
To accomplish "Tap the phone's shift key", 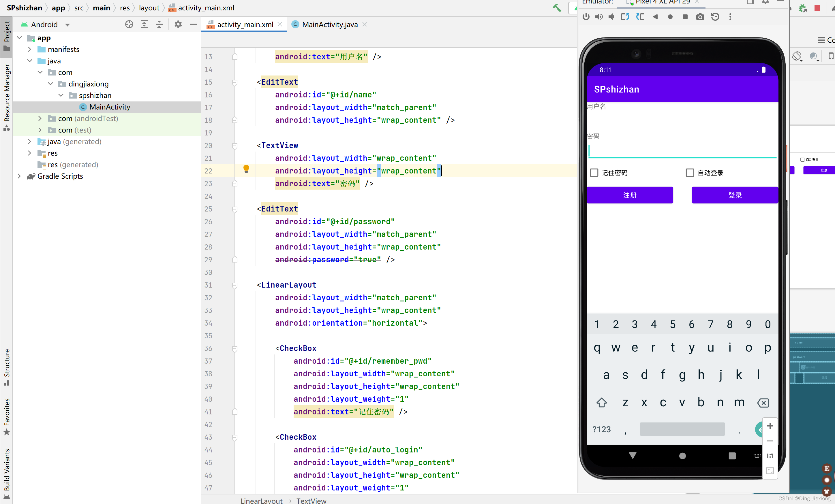I will (x=601, y=403).
